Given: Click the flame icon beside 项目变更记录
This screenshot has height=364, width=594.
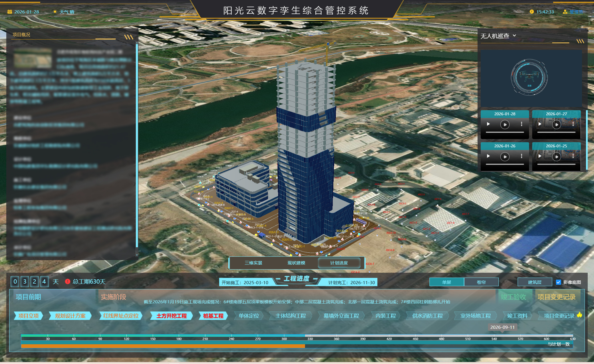Looking at the screenshot, I should [579, 315].
